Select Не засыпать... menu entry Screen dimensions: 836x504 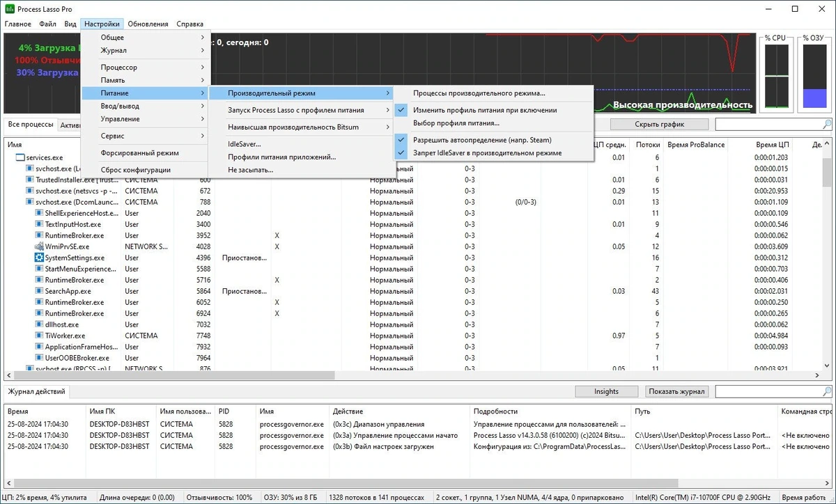(x=301, y=169)
